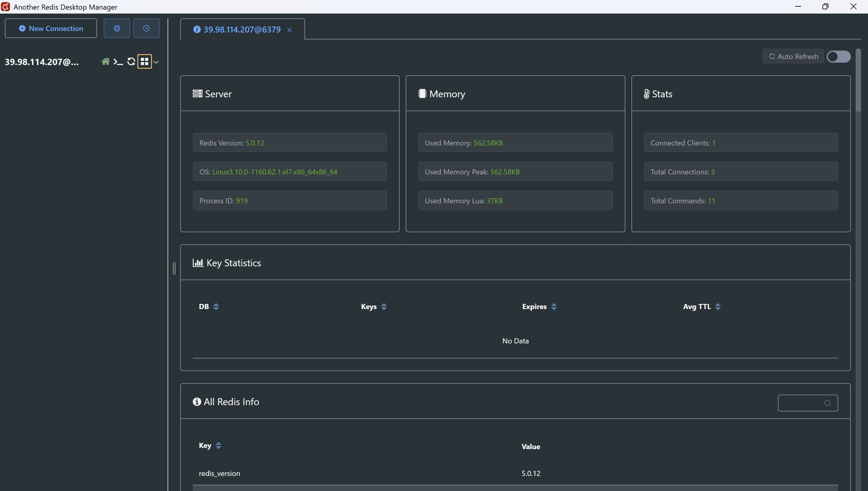
Task: Click the Key Statistics bar chart icon
Action: coord(198,263)
